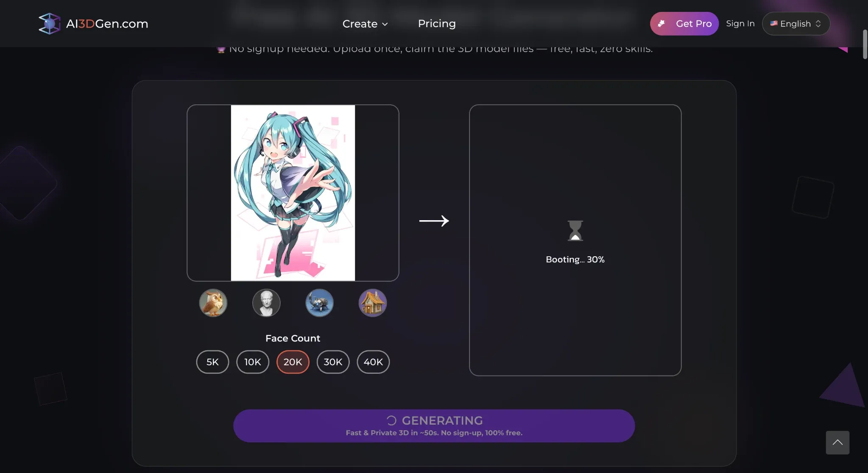Click the hourglass loading icon

coord(575,231)
